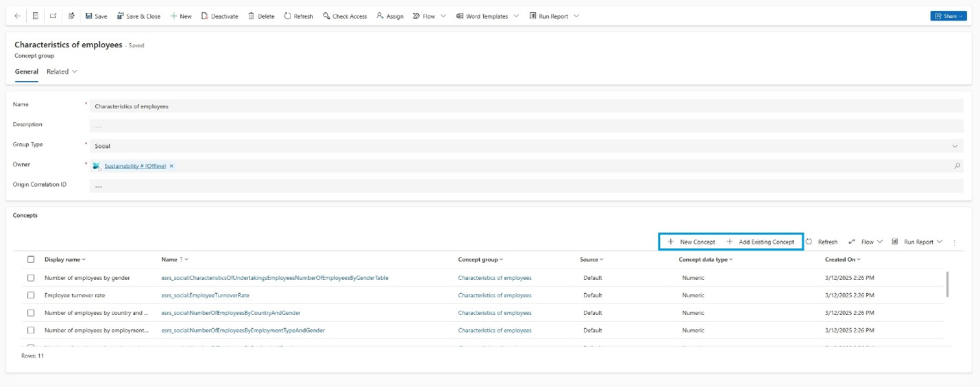Click Add Existing Concept

[761, 242]
